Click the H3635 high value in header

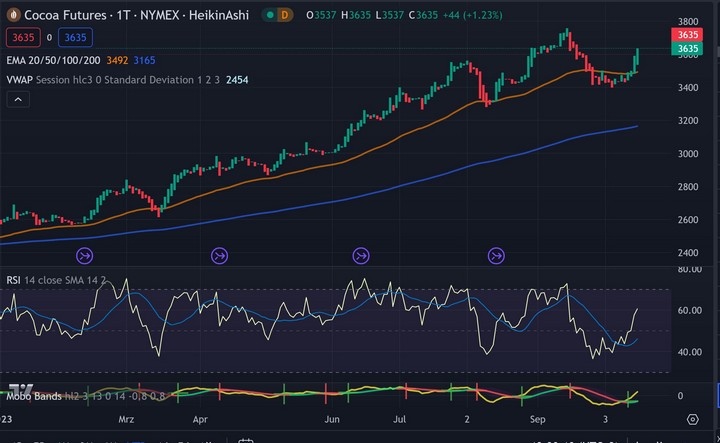tap(356, 15)
